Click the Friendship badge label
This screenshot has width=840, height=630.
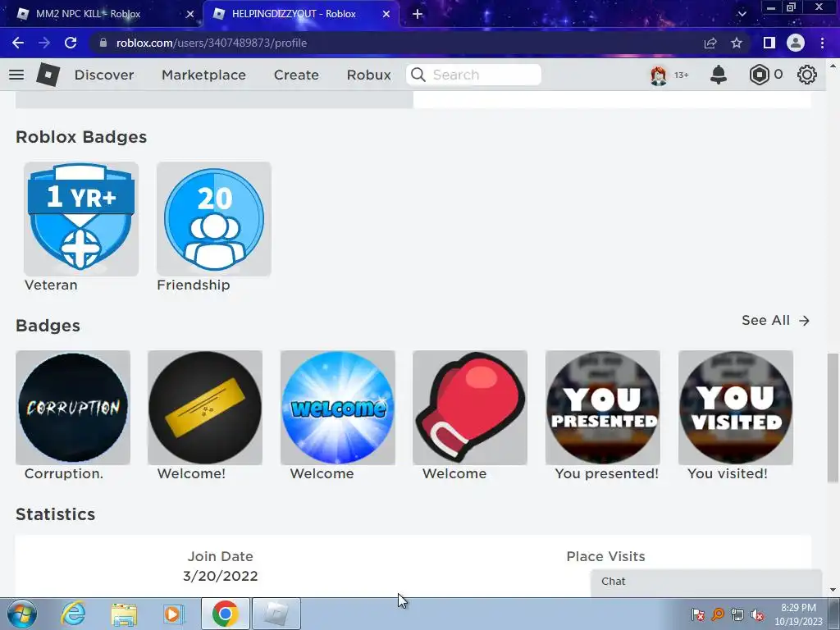click(x=194, y=285)
